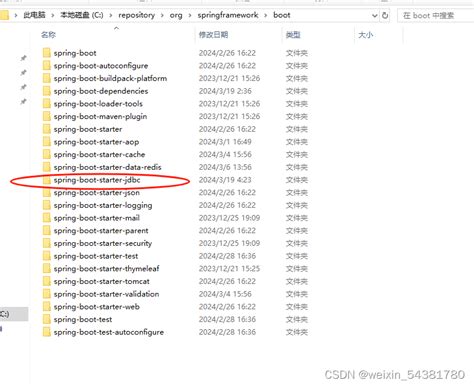Select the spring-boot-starter-mail folder icon
The height and width of the screenshot is (386, 474).
(47, 218)
